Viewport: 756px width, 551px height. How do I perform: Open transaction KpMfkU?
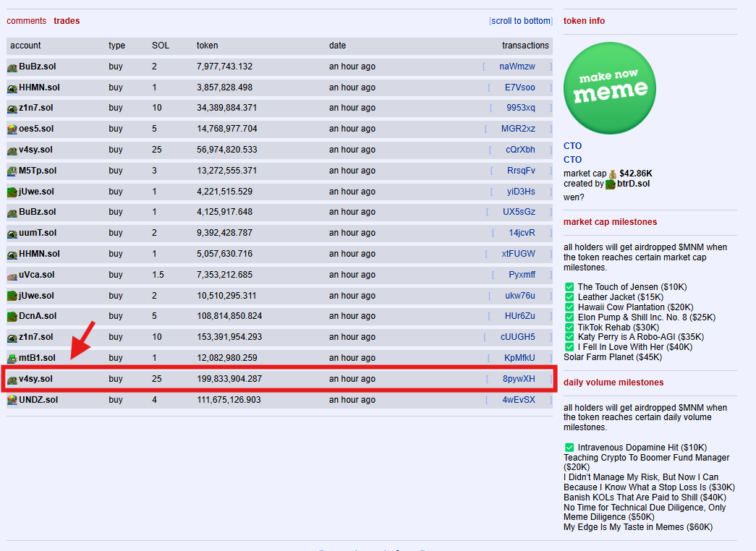pos(519,358)
